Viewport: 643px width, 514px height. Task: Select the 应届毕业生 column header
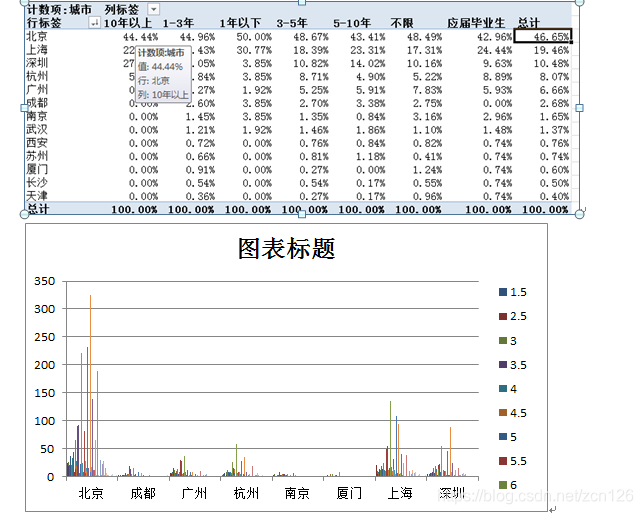(x=476, y=23)
